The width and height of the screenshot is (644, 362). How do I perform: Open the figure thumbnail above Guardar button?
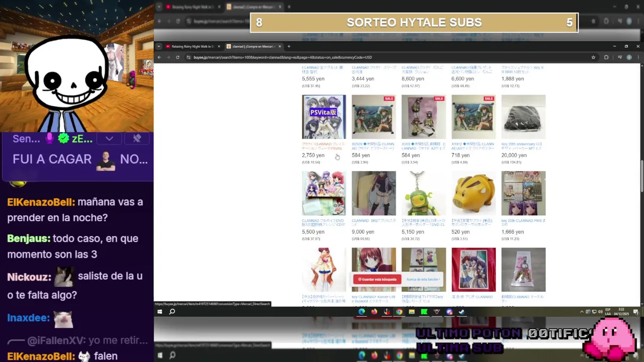(x=324, y=269)
